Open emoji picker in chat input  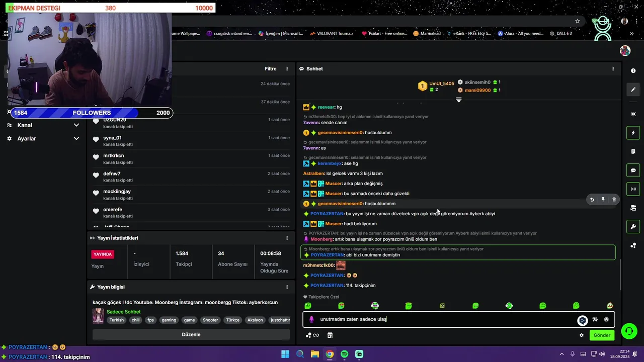tap(606, 320)
